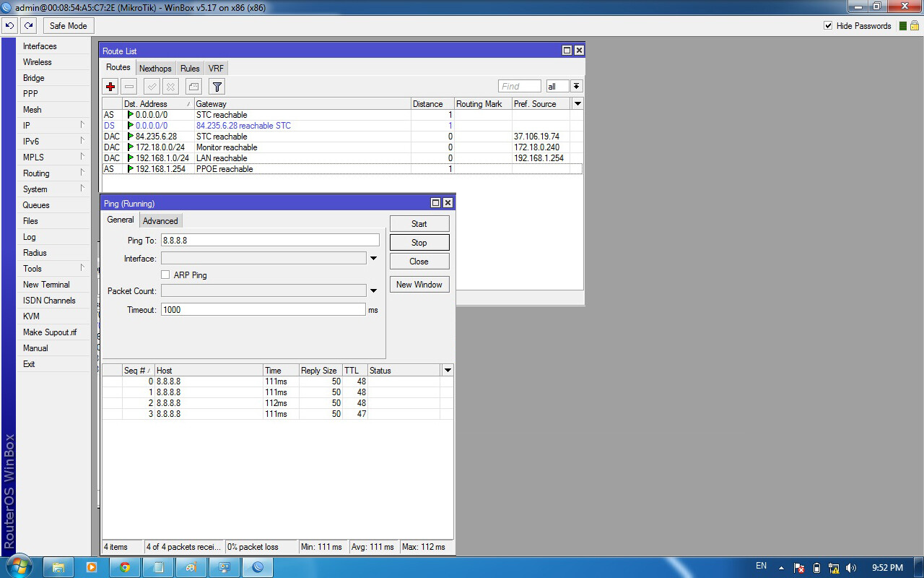Open the ping results column chooser arrow

click(448, 371)
